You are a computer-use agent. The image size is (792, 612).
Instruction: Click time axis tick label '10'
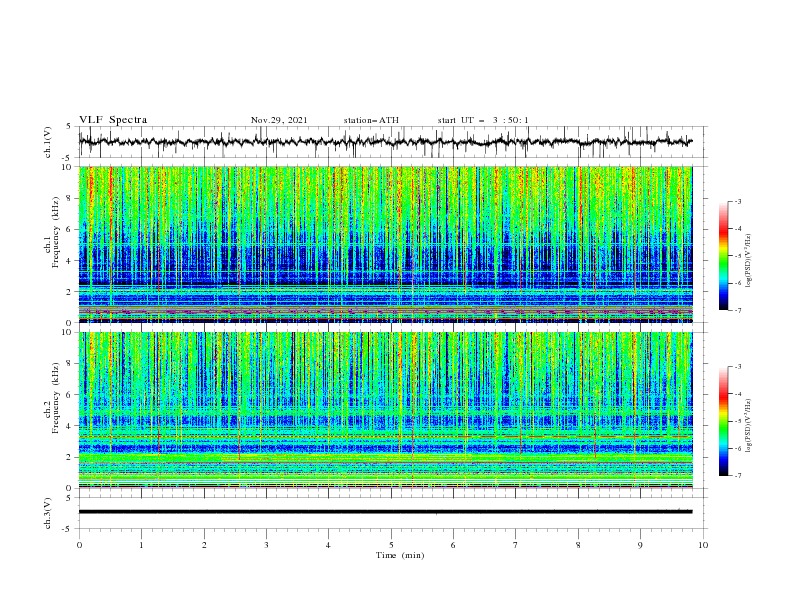pyautogui.click(x=703, y=545)
